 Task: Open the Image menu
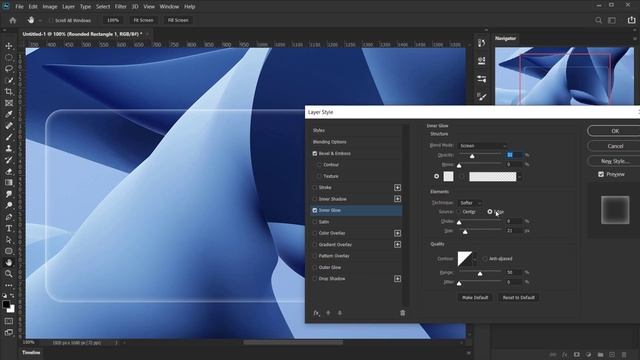50,7
